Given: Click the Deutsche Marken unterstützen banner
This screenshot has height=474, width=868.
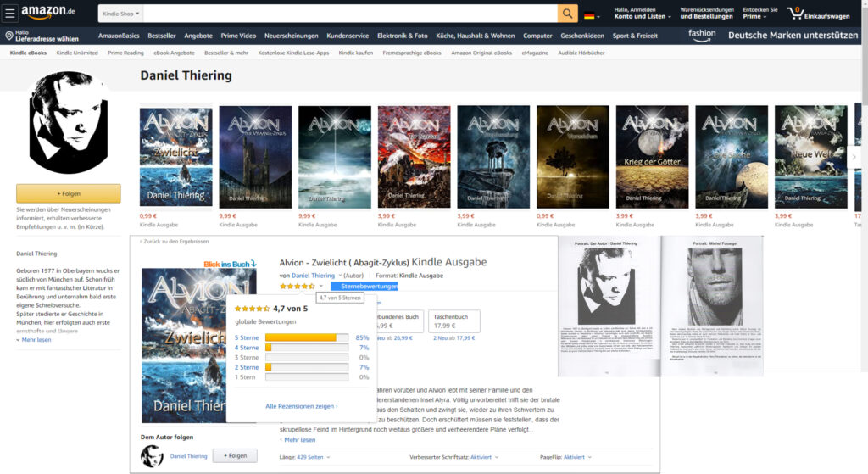Looking at the screenshot, I should 793,36.
